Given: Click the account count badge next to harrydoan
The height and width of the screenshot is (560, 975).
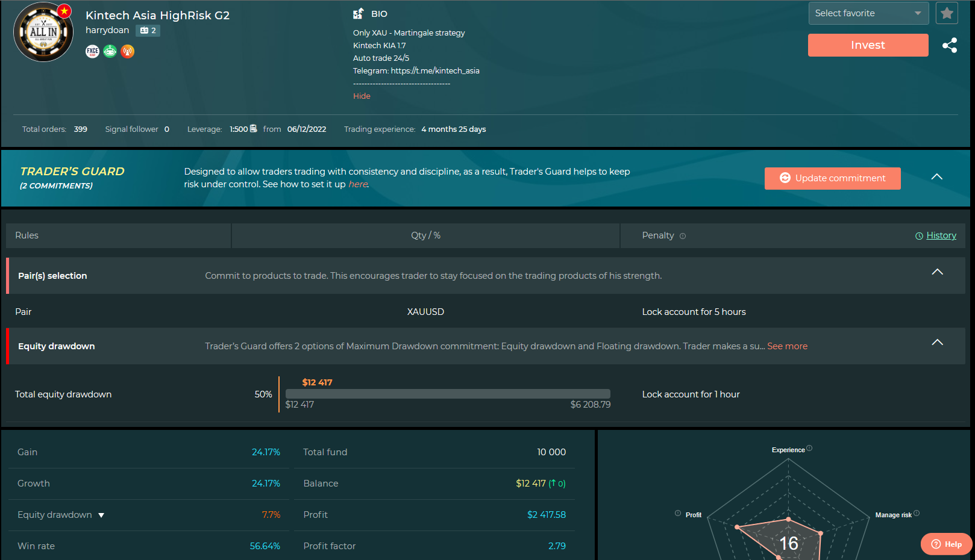Looking at the screenshot, I should (x=148, y=31).
